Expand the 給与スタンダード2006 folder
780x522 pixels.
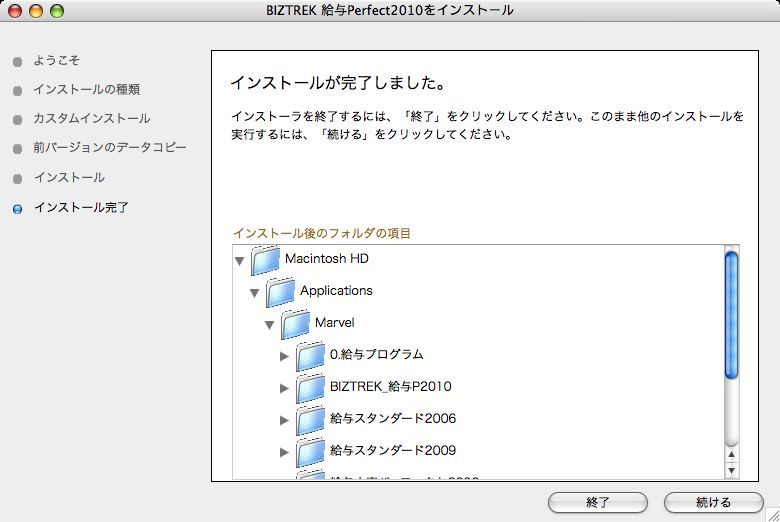pos(284,420)
